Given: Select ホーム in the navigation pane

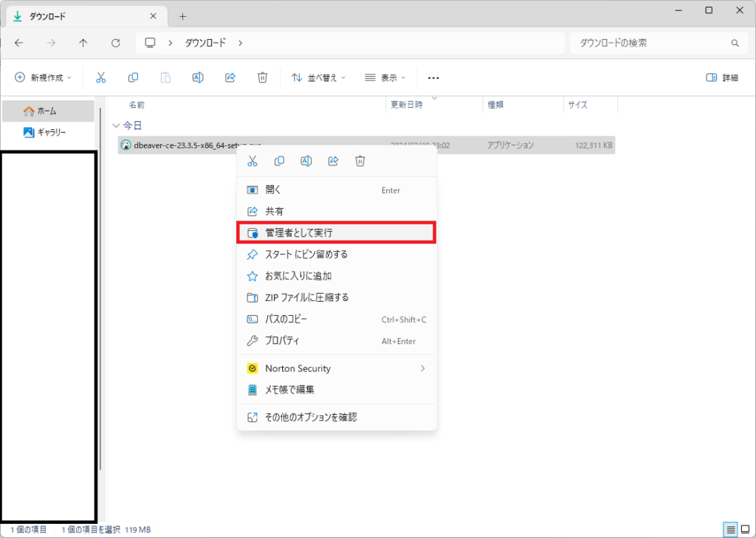Looking at the screenshot, I should tap(48, 111).
